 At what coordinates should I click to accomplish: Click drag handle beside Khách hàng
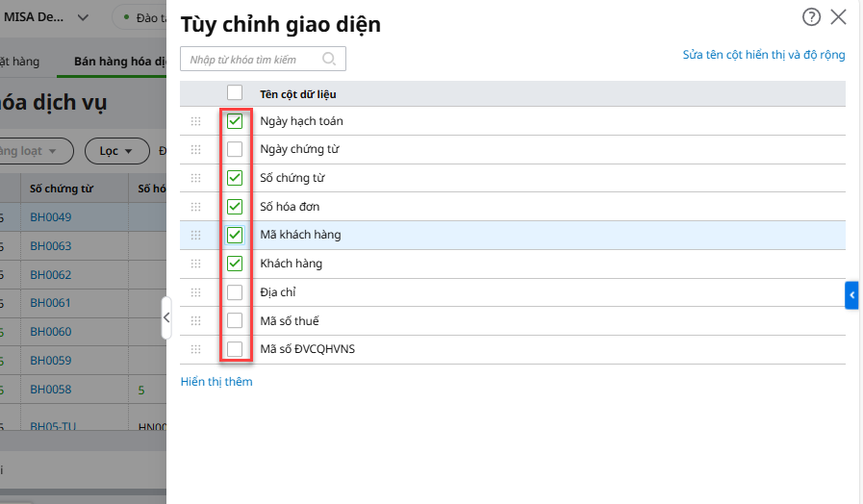(195, 264)
